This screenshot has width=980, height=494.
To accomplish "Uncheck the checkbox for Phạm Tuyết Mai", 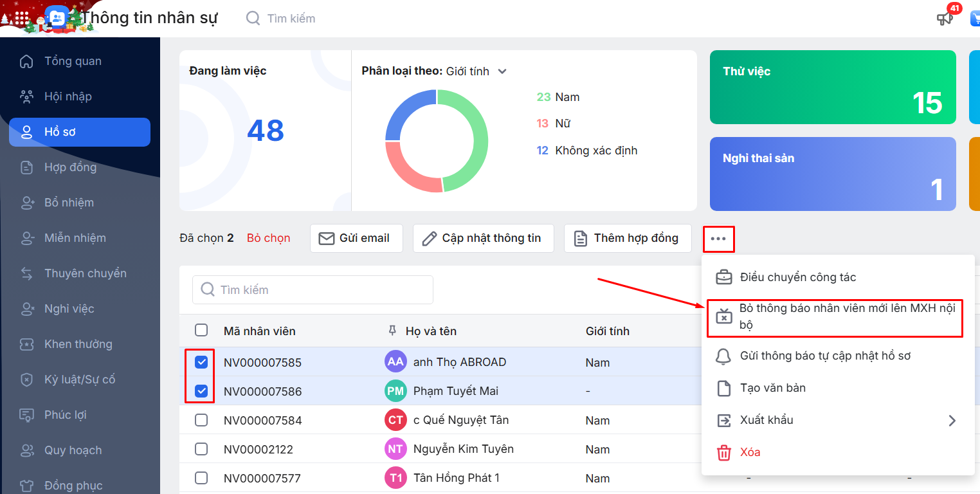I will (x=201, y=391).
